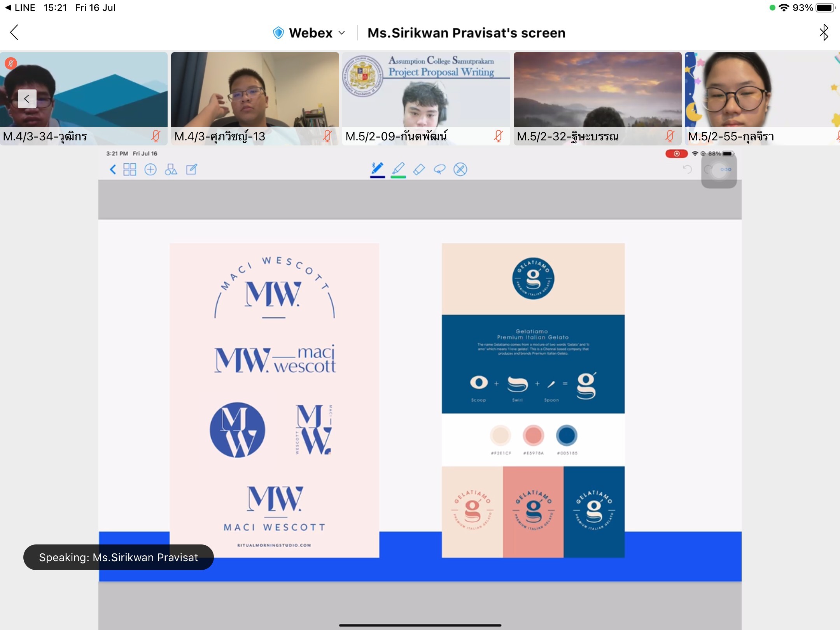Select the eraser tool
The image size is (840, 630).
point(419,170)
